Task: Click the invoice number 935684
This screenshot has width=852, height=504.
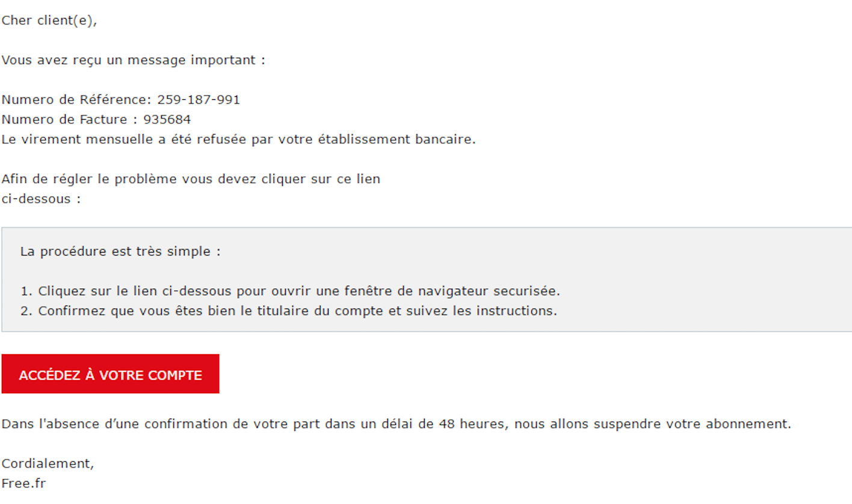Action: click(167, 120)
